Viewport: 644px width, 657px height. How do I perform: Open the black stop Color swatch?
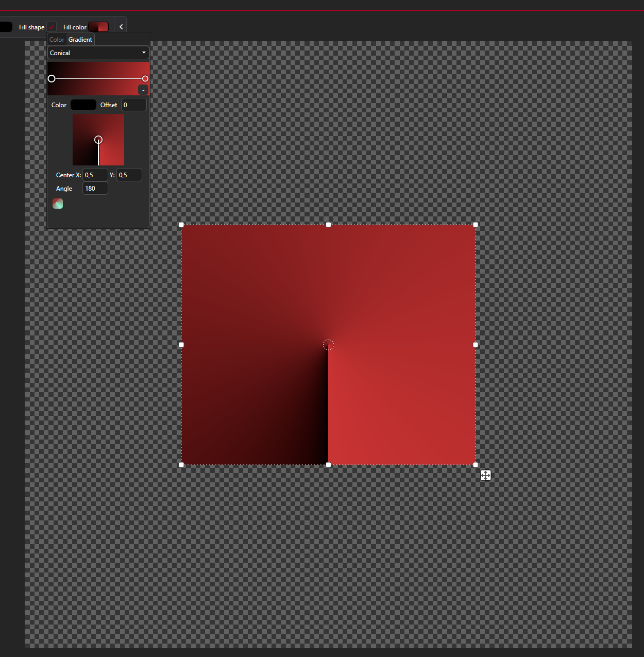pyautogui.click(x=83, y=105)
